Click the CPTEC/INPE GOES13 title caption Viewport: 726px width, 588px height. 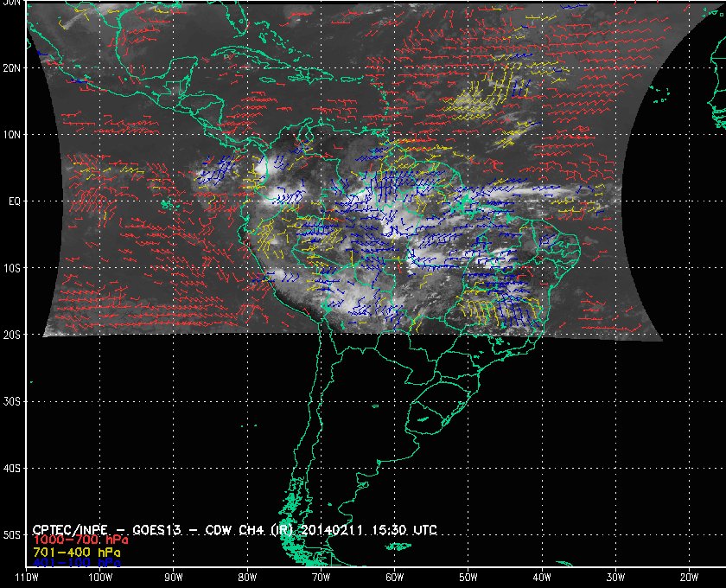click(x=235, y=529)
